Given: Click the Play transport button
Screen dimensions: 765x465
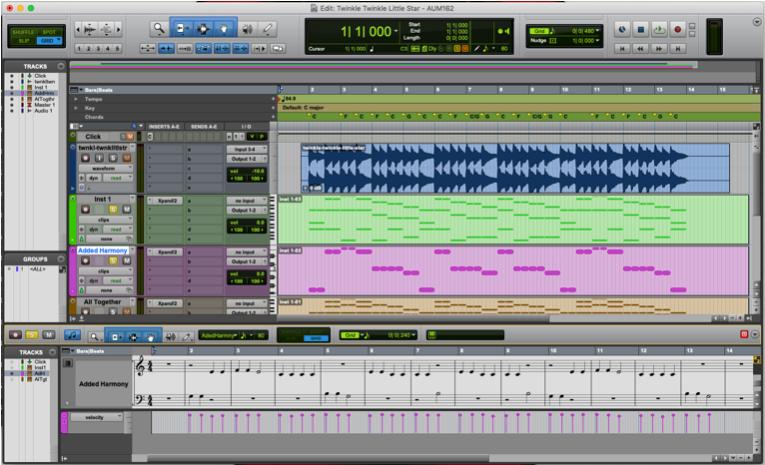Looking at the screenshot, I should point(659,30).
